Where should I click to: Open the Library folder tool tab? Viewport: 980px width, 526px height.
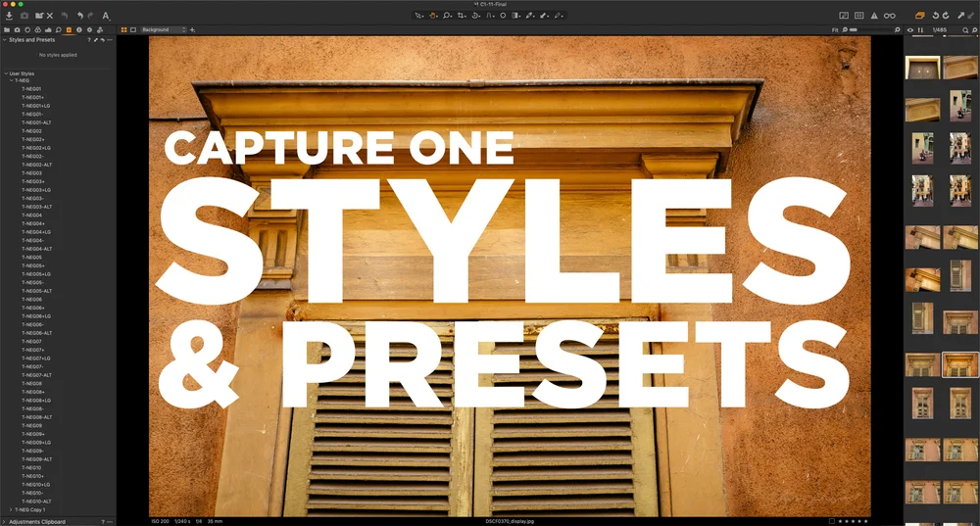tap(7, 29)
